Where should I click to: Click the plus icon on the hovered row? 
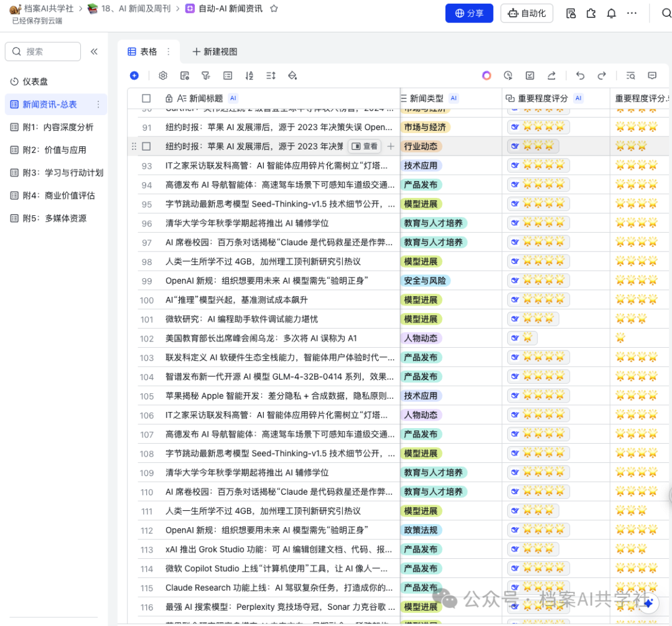(x=391, y=146)
